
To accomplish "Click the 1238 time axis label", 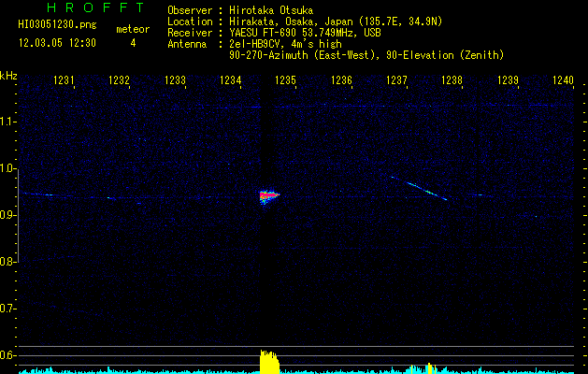I will tap(452, 80).
